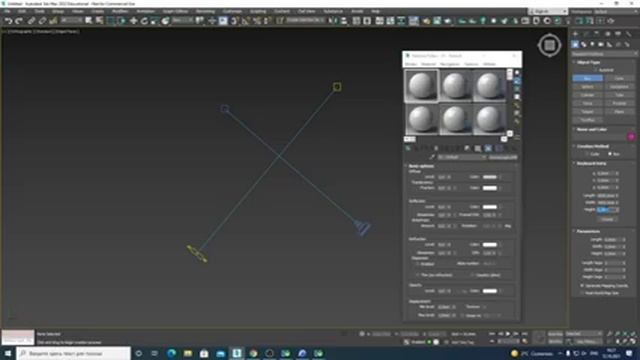Viewport: 640px width, 360px height.
Task: Undo the last action in main toolbar
Action: click(8, 21)
